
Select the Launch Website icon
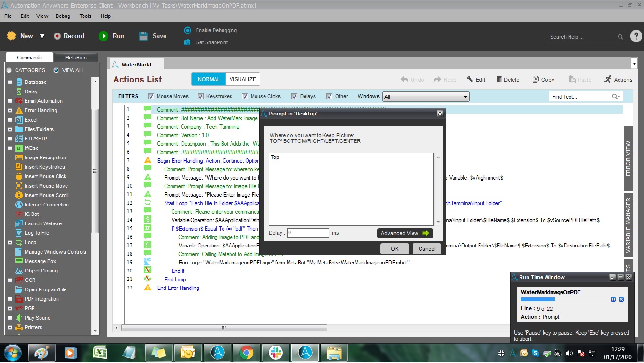[x=19, y=223]
